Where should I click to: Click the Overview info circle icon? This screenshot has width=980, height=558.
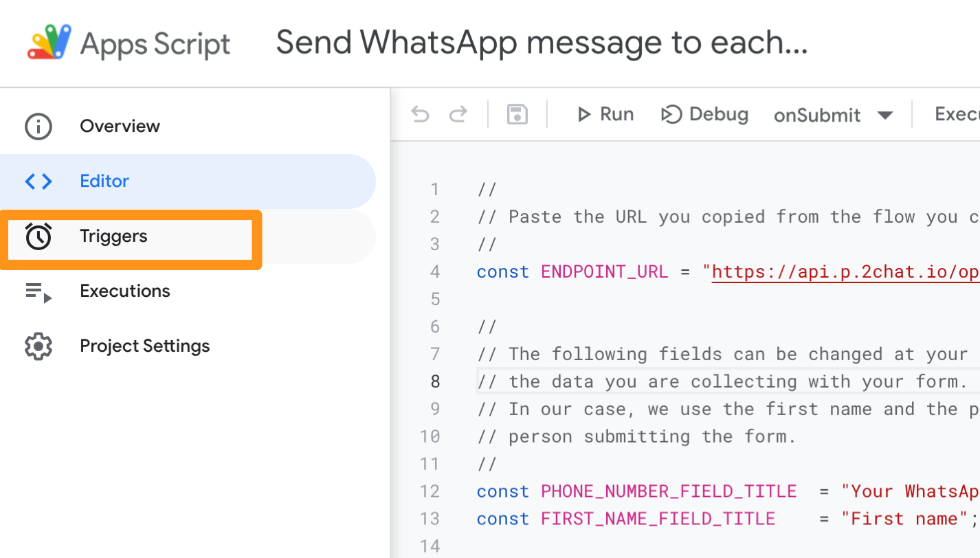coord(38,126)
